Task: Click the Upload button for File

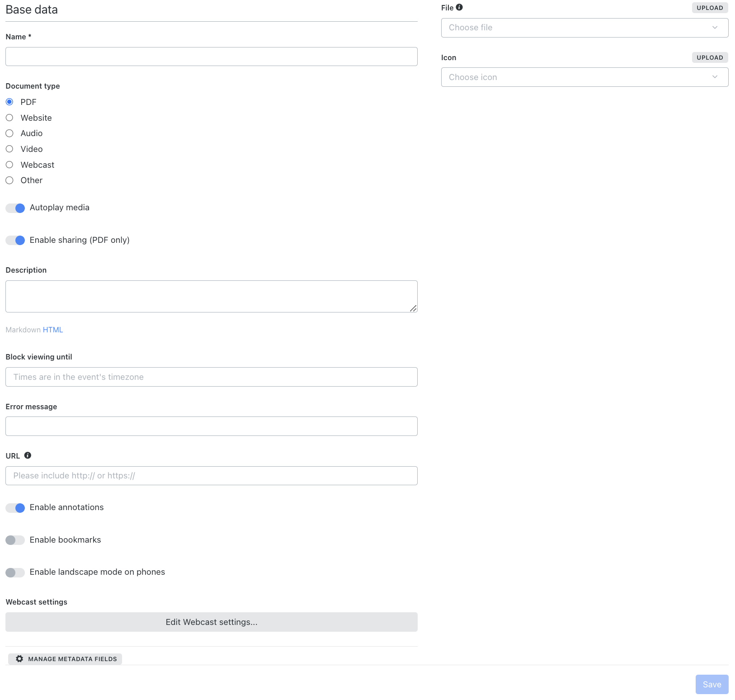Action: coord(710,8)
